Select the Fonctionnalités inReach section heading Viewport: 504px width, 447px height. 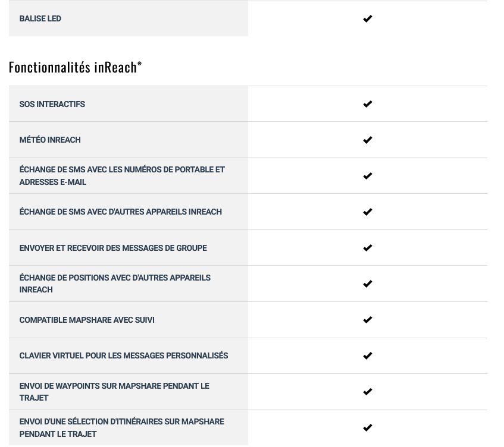click(75, 67)
